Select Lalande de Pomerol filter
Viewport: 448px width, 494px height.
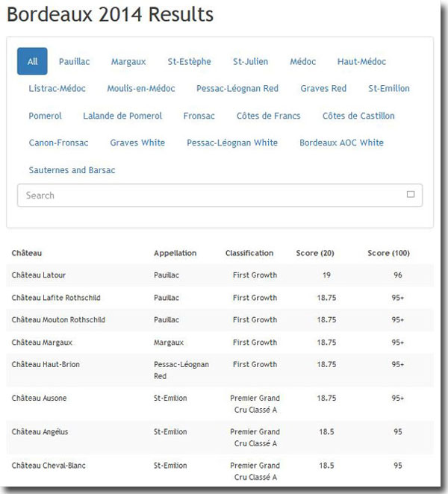point(122,116)
